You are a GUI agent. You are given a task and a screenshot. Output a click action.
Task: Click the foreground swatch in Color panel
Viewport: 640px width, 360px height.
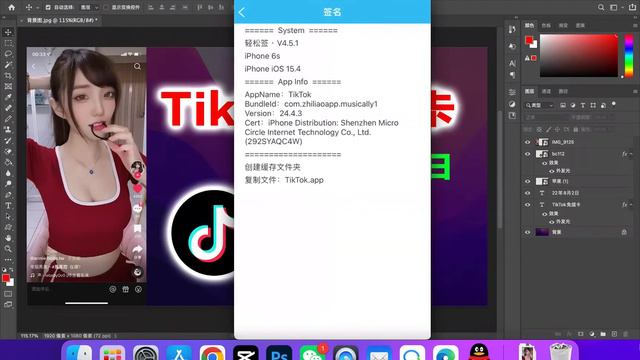(x=529, y=40)
